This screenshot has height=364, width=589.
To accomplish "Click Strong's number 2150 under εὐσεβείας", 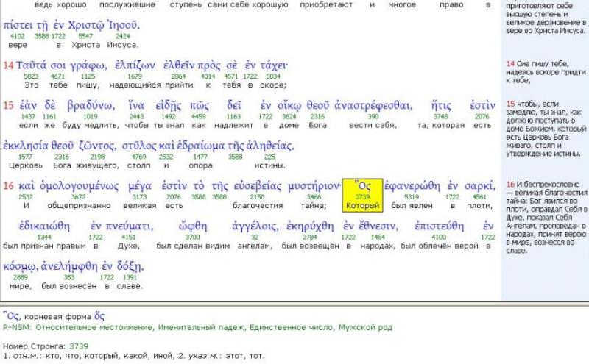I will point(258,197).
